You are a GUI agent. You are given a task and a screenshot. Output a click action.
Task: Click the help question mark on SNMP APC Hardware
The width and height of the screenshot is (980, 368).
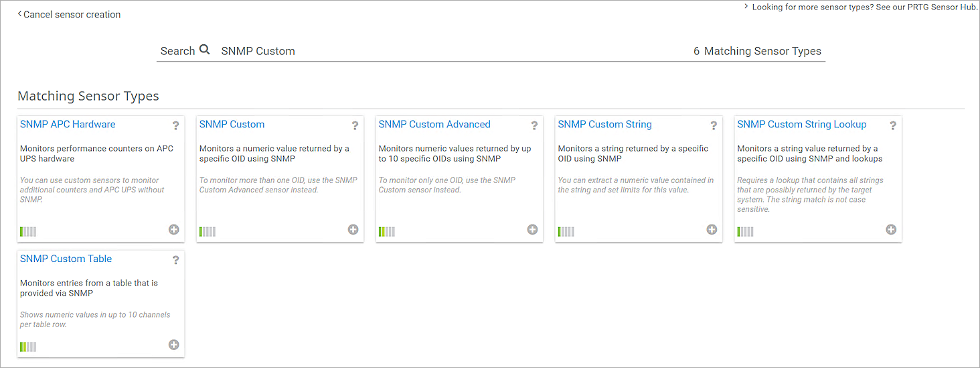coord(175,125)
